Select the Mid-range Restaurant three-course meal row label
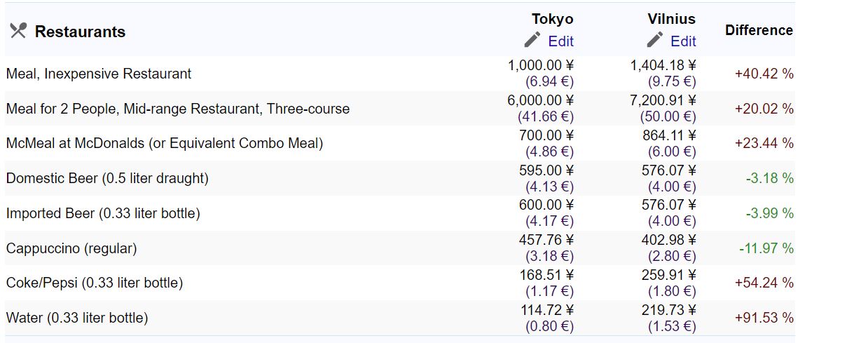The image size is (868, 343). point(178,109)
